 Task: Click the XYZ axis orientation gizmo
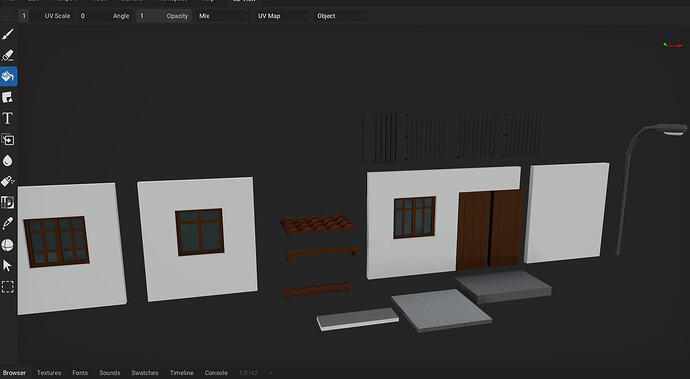671,40
